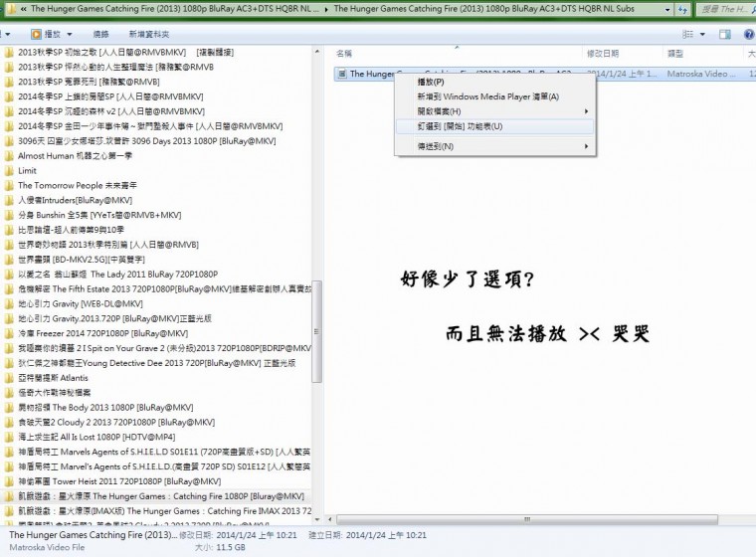Click the change view icon in toolbar
The width and height of the screenshot is (756, 557).
click(x=688, y=34)
